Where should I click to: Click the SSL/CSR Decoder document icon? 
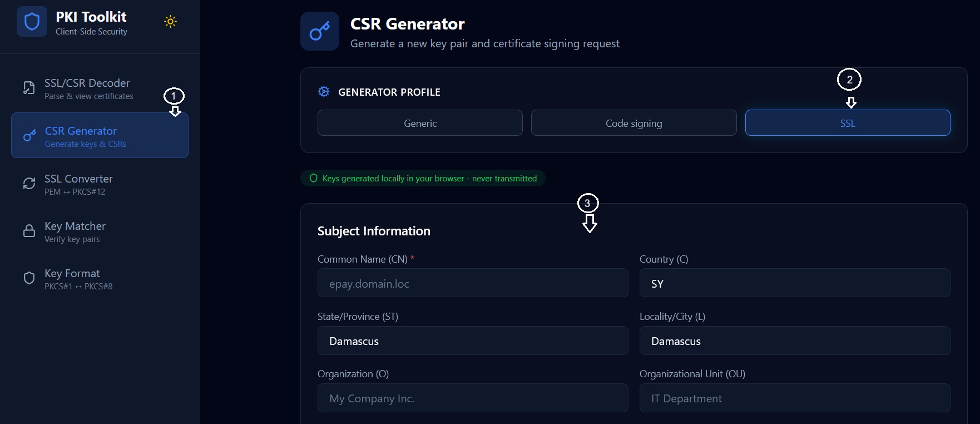point(29,88)
